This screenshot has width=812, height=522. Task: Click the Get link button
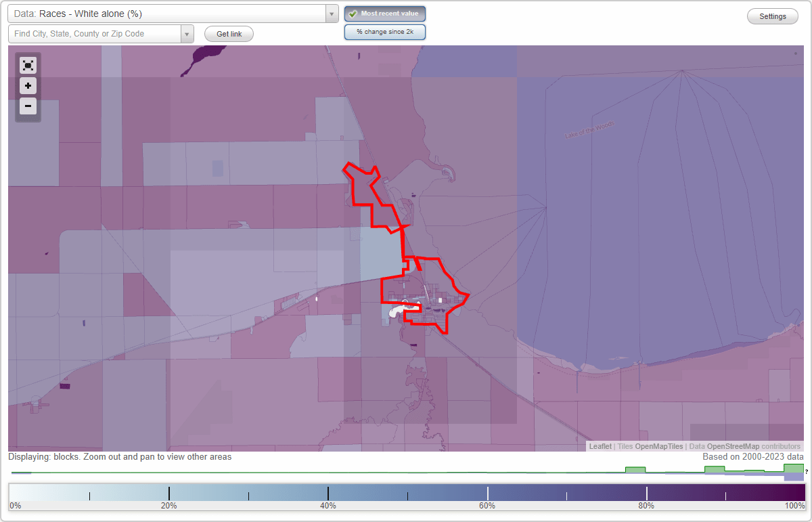click(x=228, y=33)
